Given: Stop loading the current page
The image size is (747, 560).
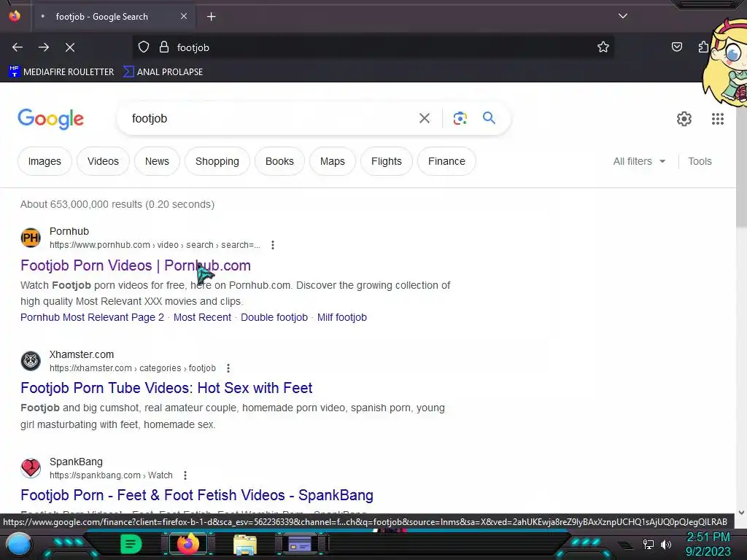Looking at the screenshot, I should coord(70,47).
